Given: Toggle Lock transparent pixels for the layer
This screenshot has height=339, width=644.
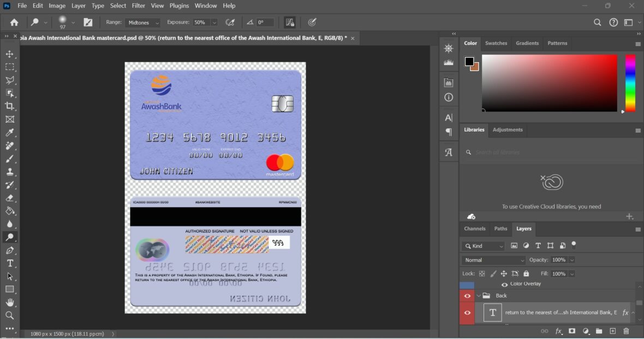Looking at the screenshot, I should (x=481, y=273).
